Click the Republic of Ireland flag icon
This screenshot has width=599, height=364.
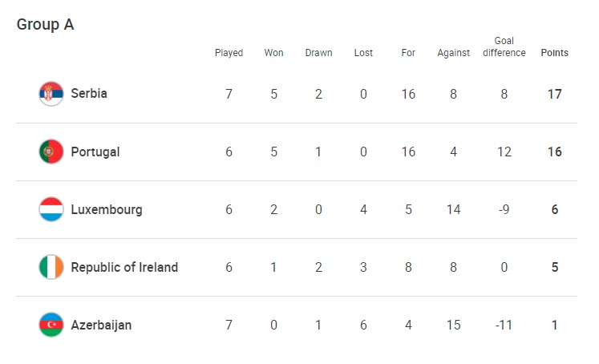[51, 267]
